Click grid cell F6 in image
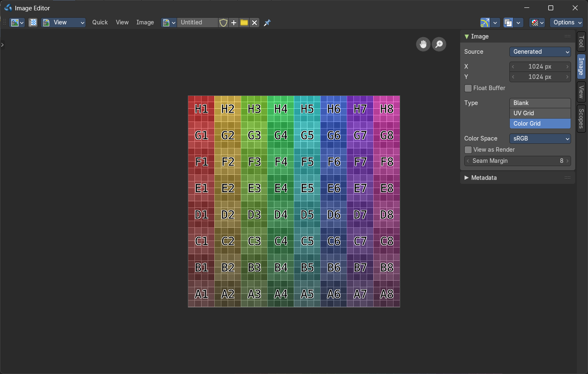588x374 pixels. click(334, 162)
